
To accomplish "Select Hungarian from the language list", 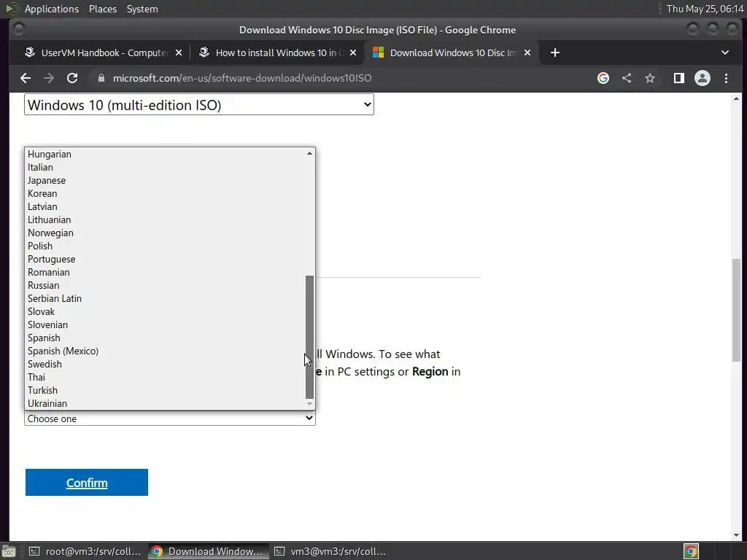I will pos(166,155).
